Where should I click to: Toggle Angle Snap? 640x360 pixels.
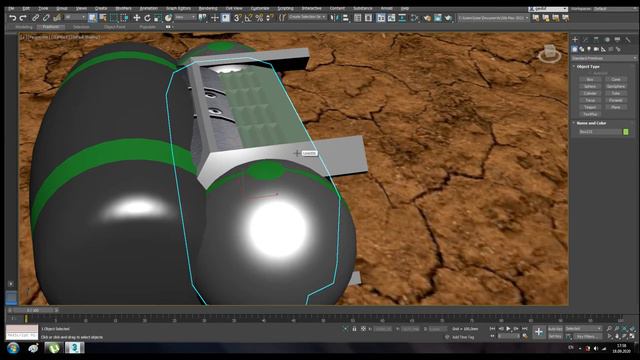(x=249, y=18)
